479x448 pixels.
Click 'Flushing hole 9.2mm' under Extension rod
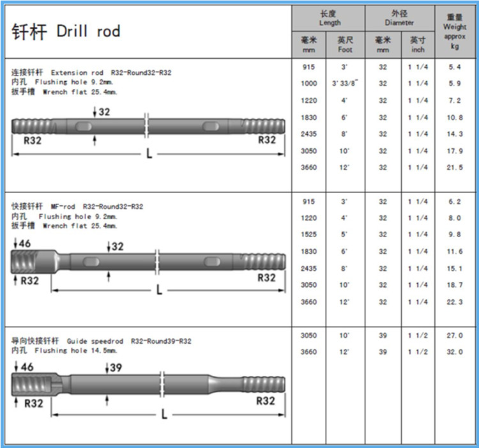74,82
